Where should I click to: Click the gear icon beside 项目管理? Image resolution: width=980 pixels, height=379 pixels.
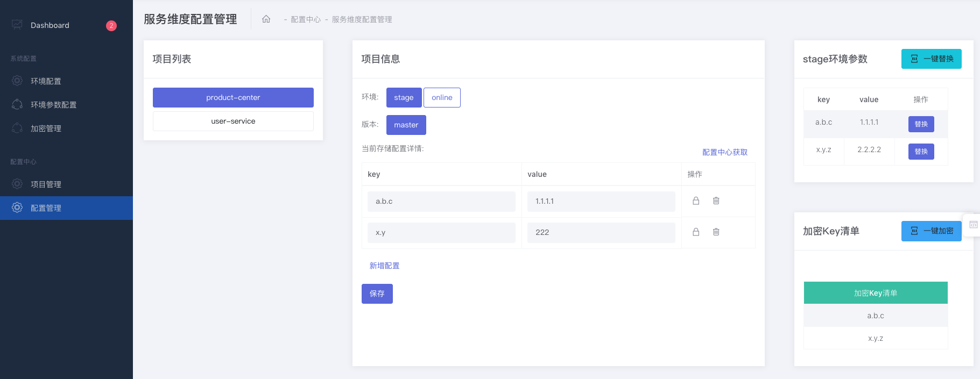(x=17, y=184)
